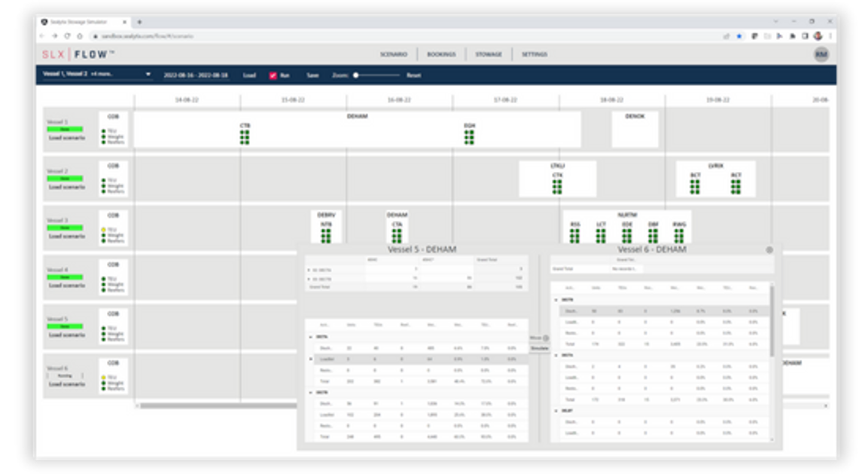Close the vessel comparison popup

coord(769,250)
